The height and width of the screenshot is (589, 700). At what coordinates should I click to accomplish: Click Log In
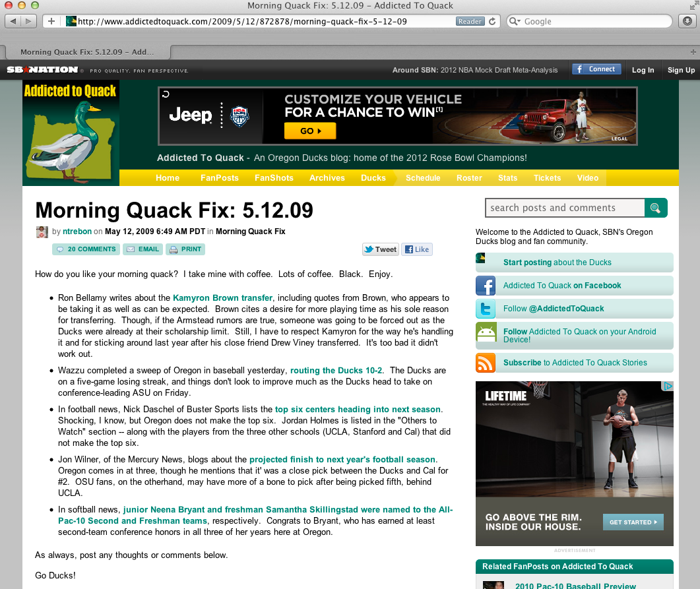pyautogui.click(x=643, y=70)
